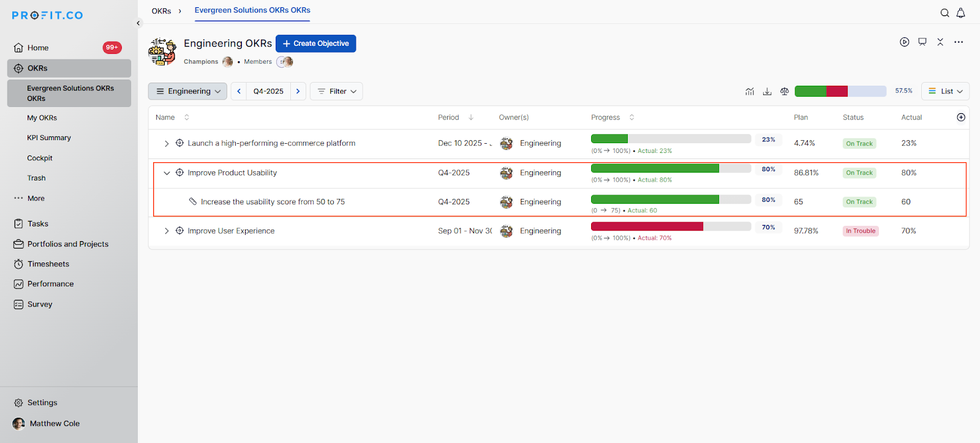Click the balance scale icon

[785, 91]
